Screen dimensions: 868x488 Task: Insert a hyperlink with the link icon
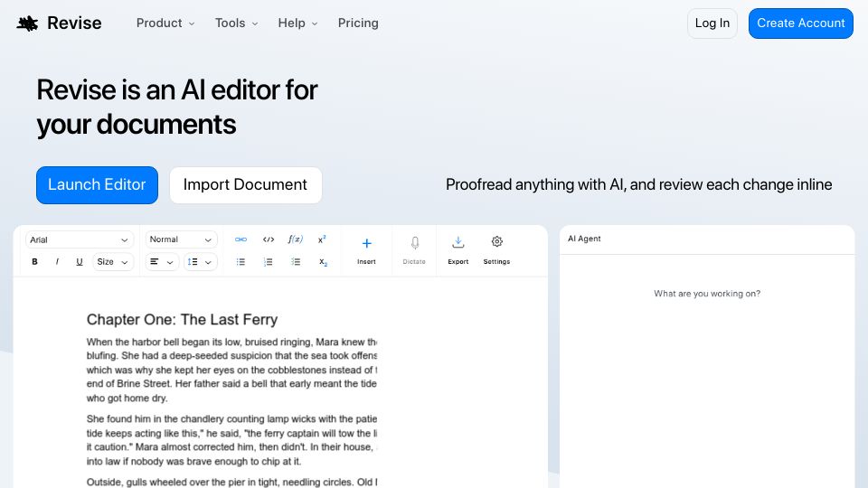point(241,239)
